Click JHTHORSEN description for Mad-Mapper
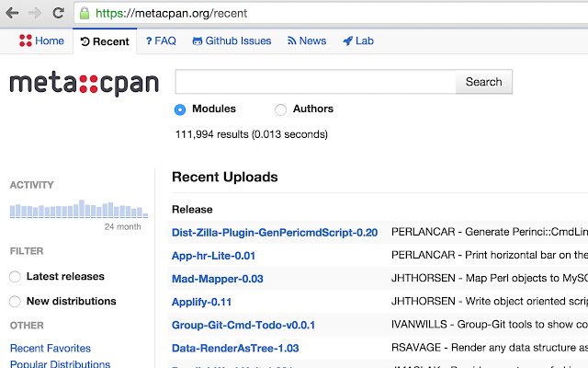Image resolution: width=588 pixels, height=368 pixels. click(490, 278)
